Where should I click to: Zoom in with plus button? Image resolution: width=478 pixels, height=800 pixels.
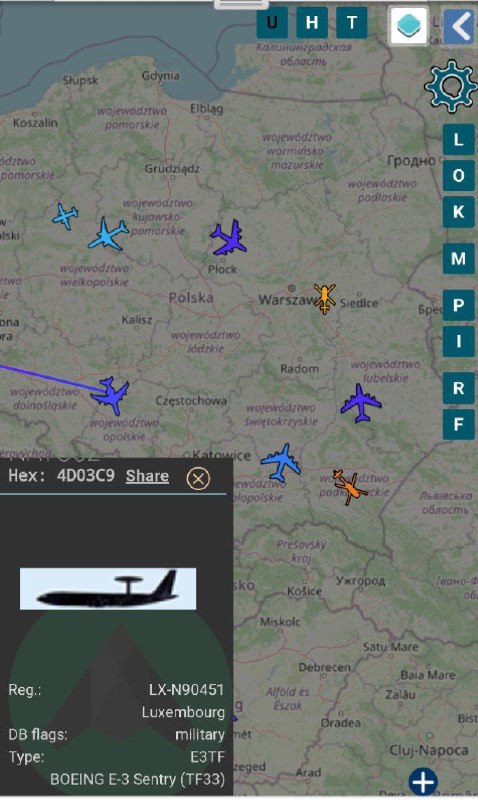[x=423, y=781]
